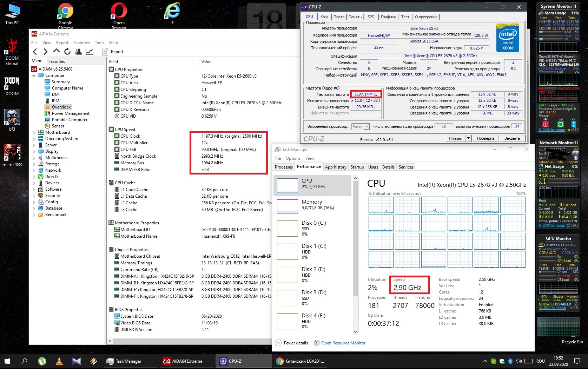The image size is (588, 369).
Task: Click Windows Security shield tray icon
Action: [x=502, y=361]
